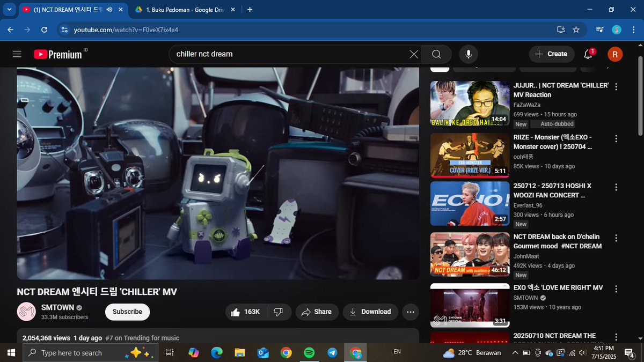Open JUJUR NCT DREAM CHILLER reaction thumbnail
Screen dimensions: 644x362
(470, 104)
